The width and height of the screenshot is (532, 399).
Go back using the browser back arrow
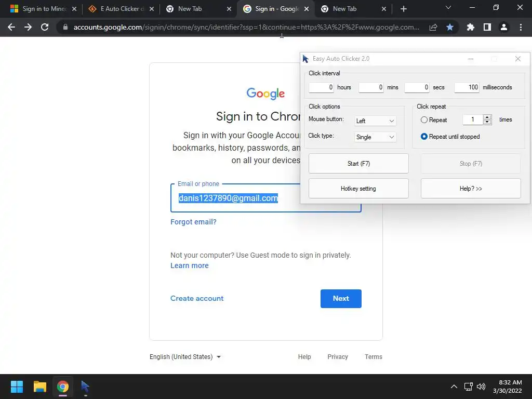(x=11, y=27)
